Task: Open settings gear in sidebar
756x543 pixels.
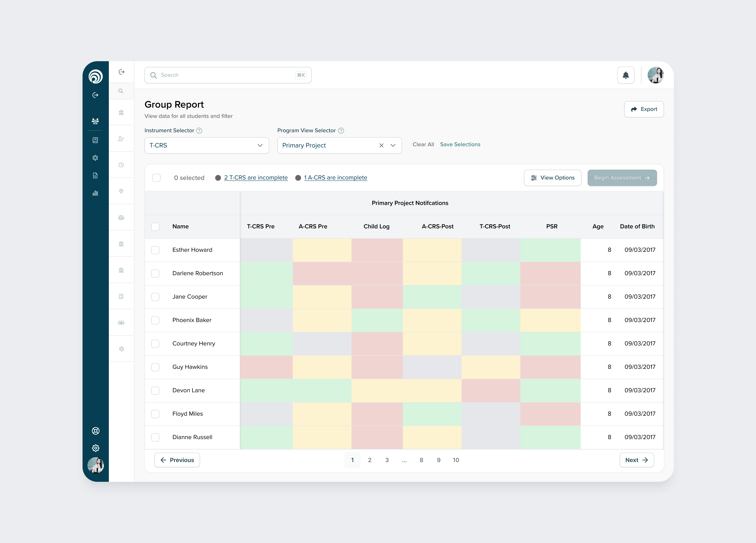Action: [95, 448]
